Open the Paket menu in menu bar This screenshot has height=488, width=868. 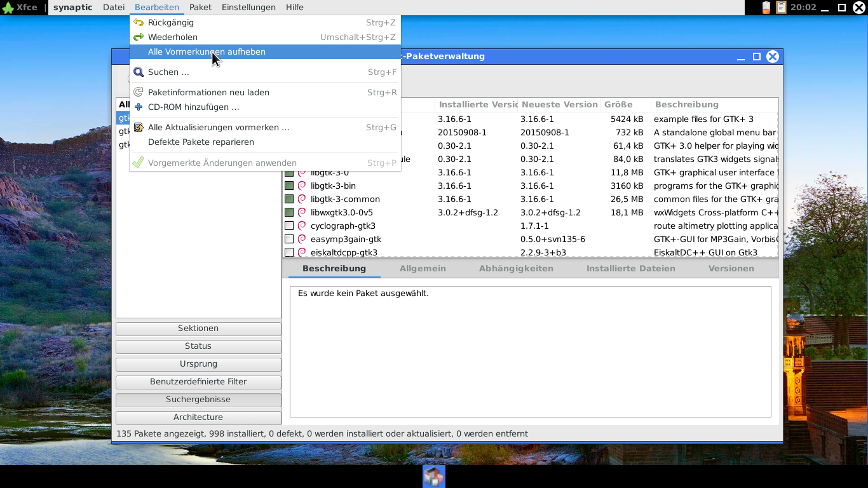click(x=200, y=8)
